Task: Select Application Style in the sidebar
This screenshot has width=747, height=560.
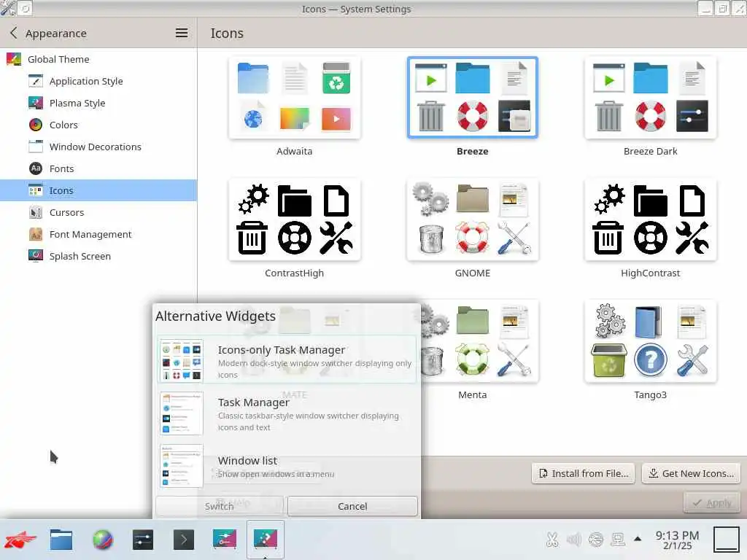Action: point(98,81)
